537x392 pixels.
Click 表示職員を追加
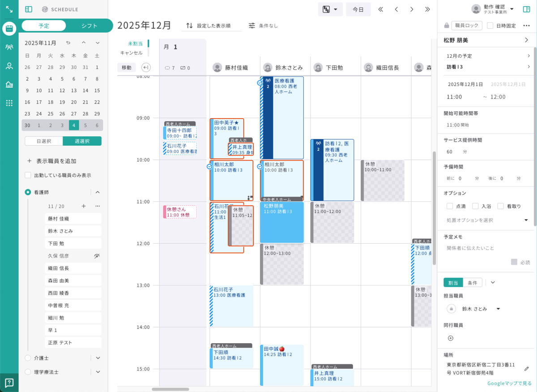click(52, 161)
